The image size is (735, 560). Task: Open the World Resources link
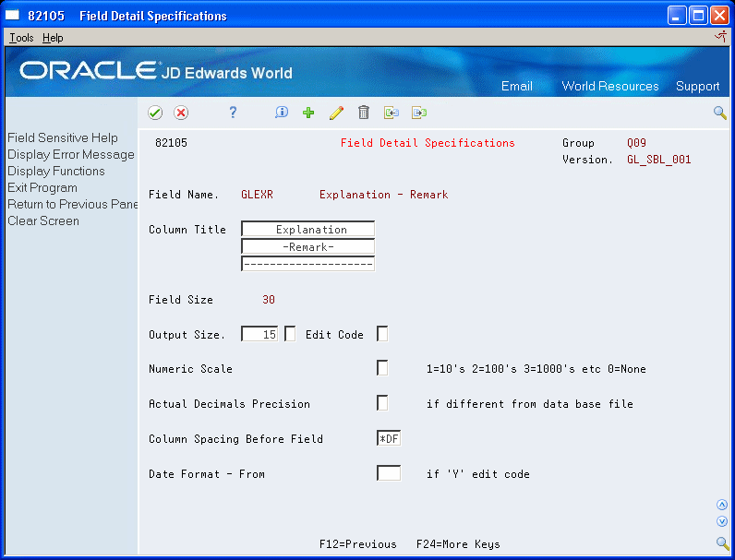tap(609, 86)
